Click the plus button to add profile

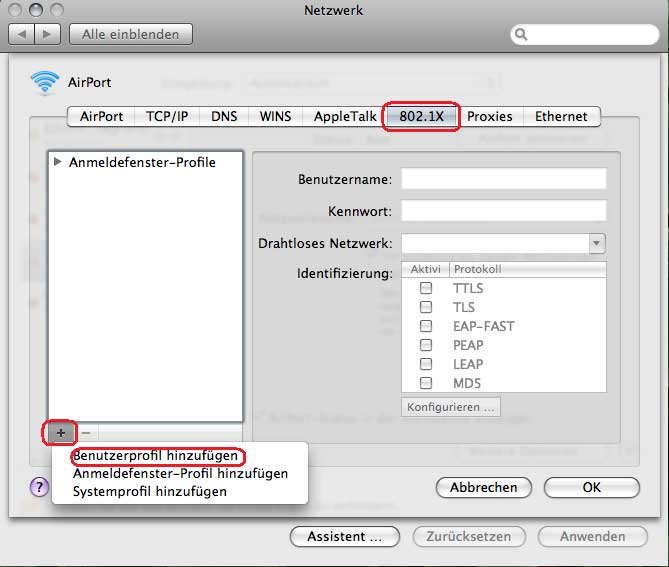(60, 433)
